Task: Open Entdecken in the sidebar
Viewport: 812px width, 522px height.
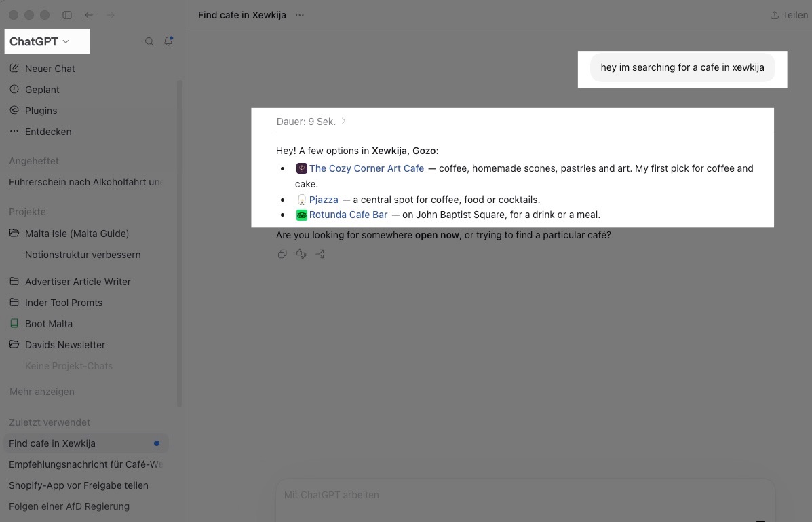Action: point(48,132)
